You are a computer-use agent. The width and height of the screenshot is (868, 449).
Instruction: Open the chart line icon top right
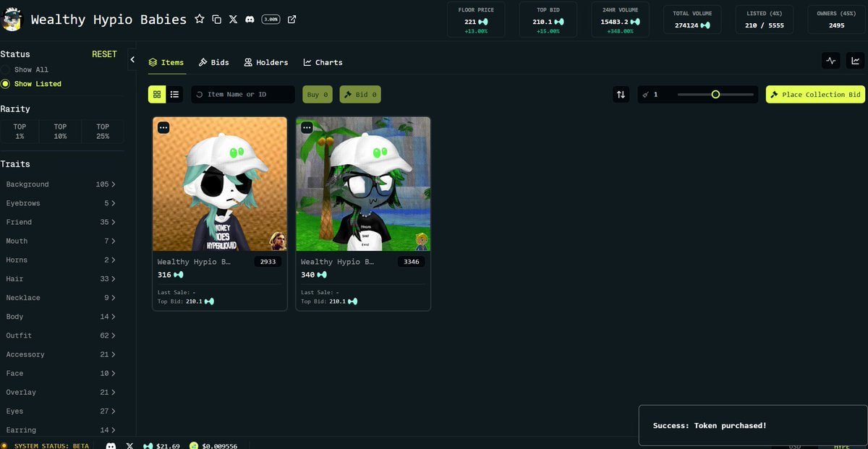click(x=855, y=61)
